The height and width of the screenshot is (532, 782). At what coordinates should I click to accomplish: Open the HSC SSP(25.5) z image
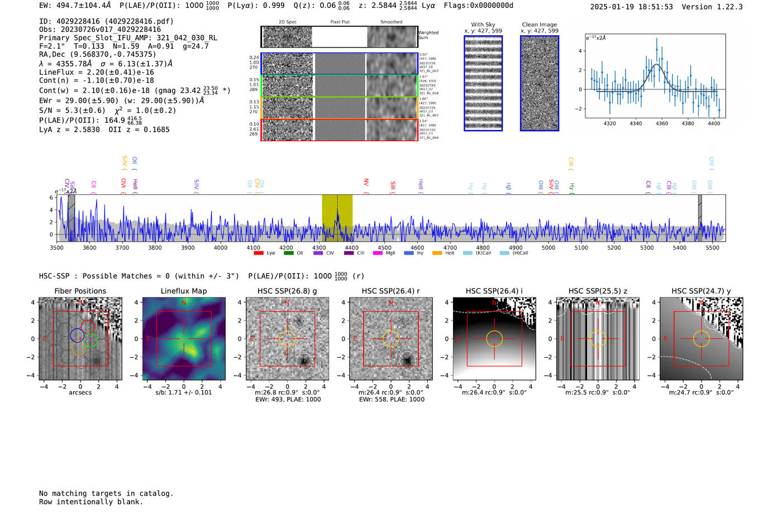coord(598,339)
